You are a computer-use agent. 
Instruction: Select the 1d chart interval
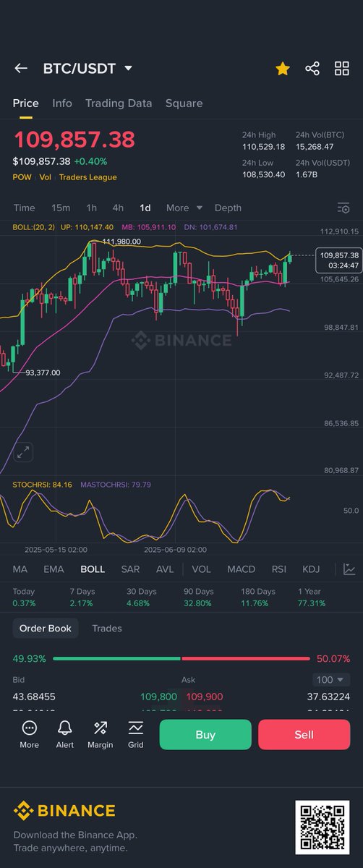click(x=145, y=208)
